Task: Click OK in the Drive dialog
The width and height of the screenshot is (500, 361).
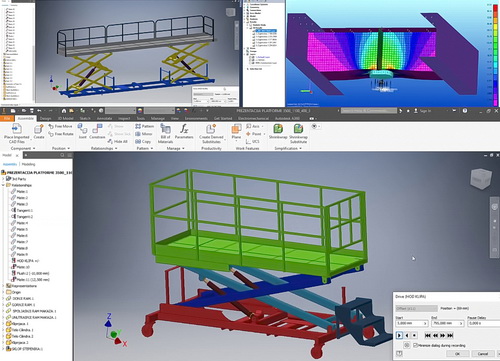Action: tap(457, 354)
